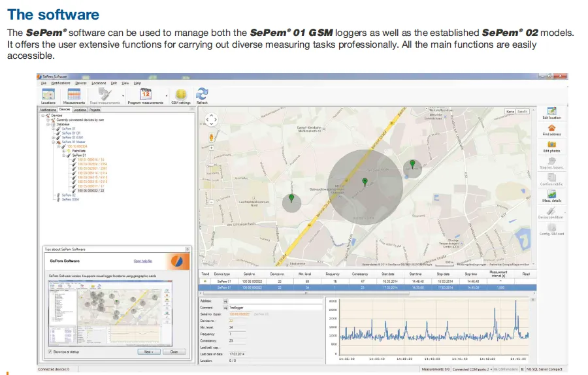Switch to the Notifications tab
This screenshot has width=588, height=375.
(48, 110)
